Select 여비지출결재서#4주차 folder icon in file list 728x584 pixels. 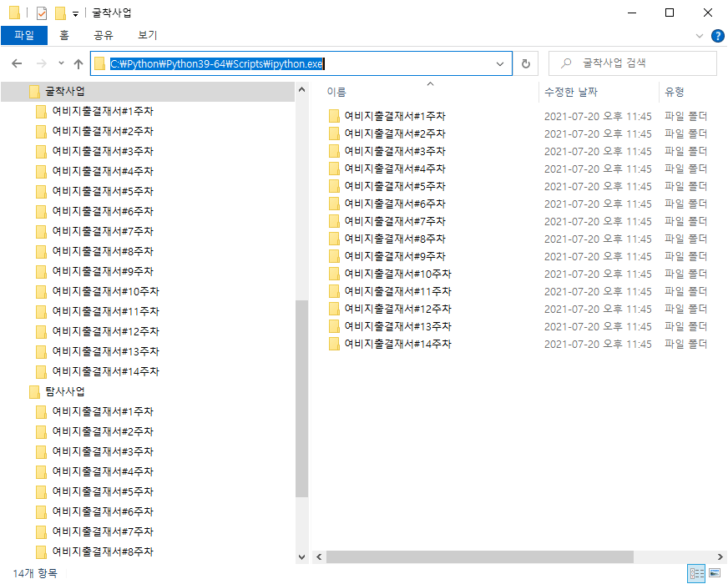[x=334, y=169]
